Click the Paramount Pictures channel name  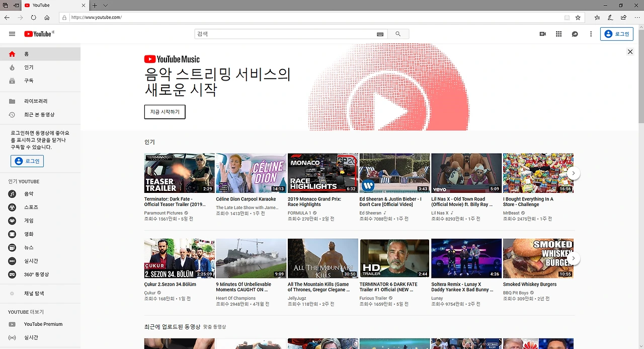tap(164, 213)
